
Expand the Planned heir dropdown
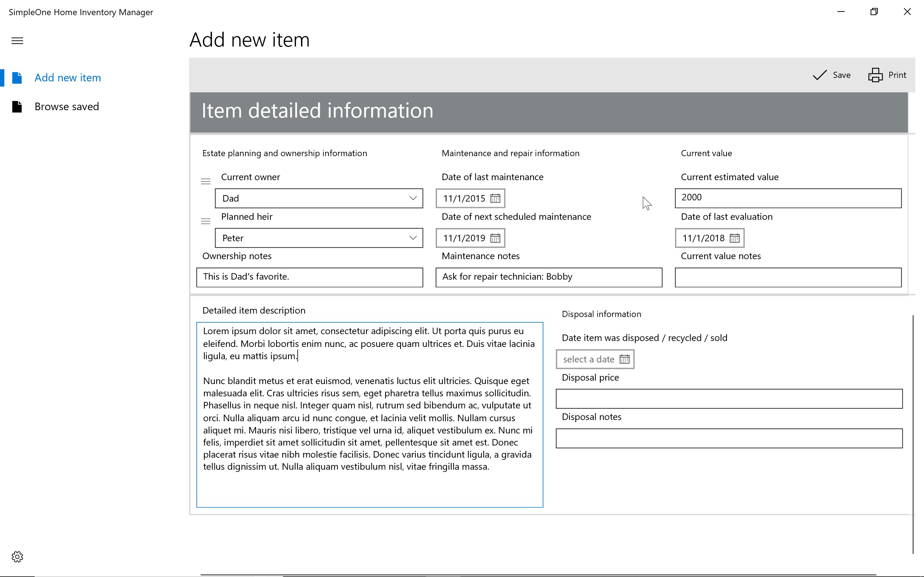click(413, 238)
